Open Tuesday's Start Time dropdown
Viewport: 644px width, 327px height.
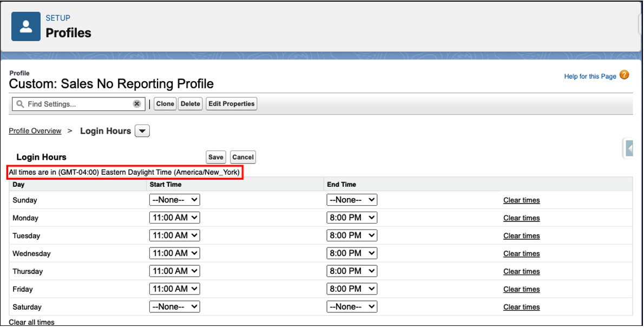(x=174, y=235)
